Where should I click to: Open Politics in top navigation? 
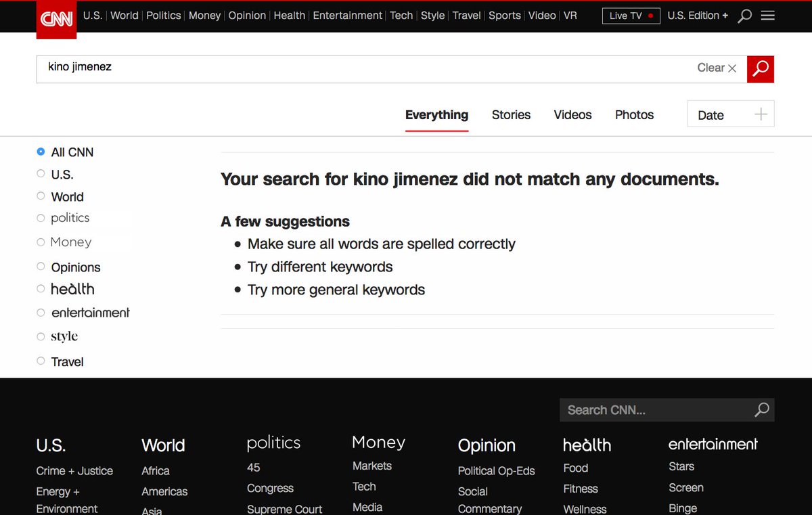click(164, 15)
